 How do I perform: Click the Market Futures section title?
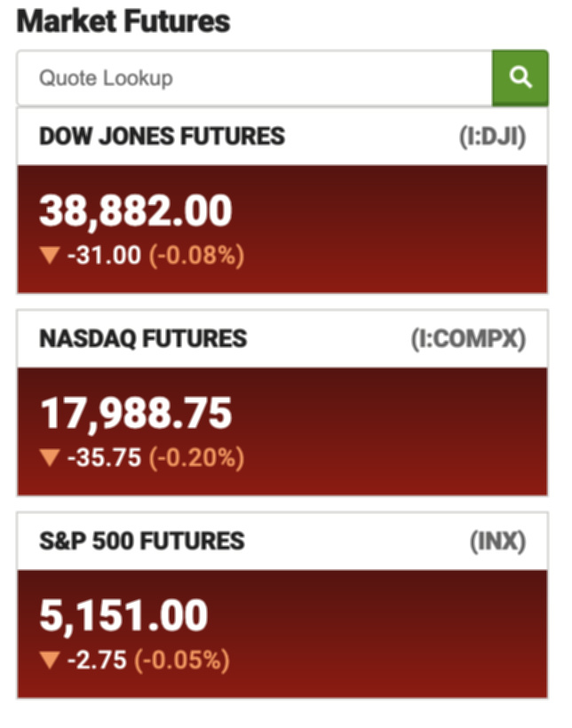pyautogui.click(x=123, y=22)
